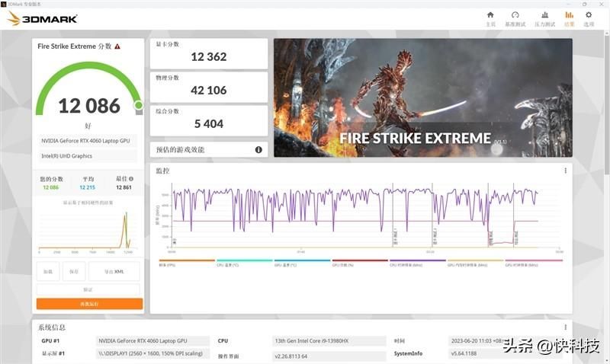Image resolution: width=610 pixels, height=364 pixels.
Task: Open the Home tab with house icon
Action: [490, 18]
